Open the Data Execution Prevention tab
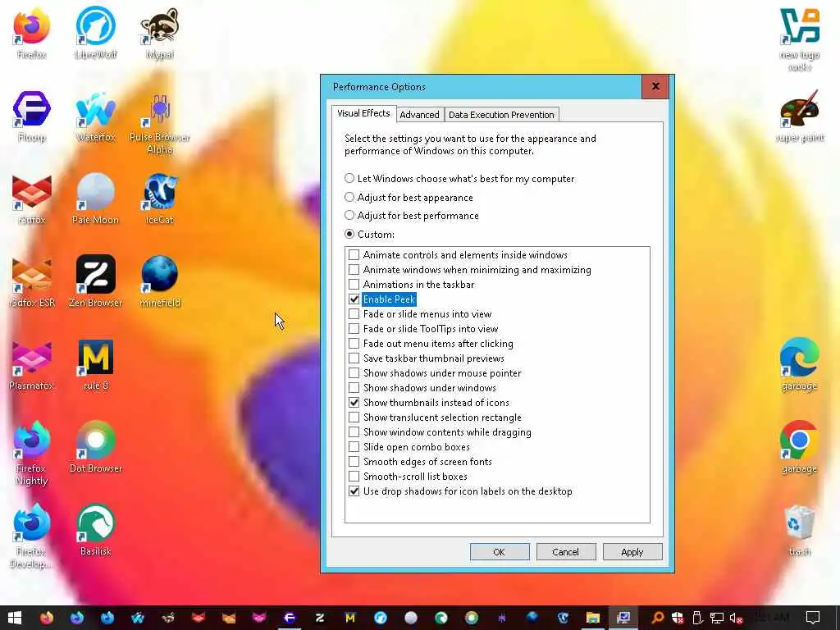The width and height of the screenshot is (840, 630). point(501,115)
